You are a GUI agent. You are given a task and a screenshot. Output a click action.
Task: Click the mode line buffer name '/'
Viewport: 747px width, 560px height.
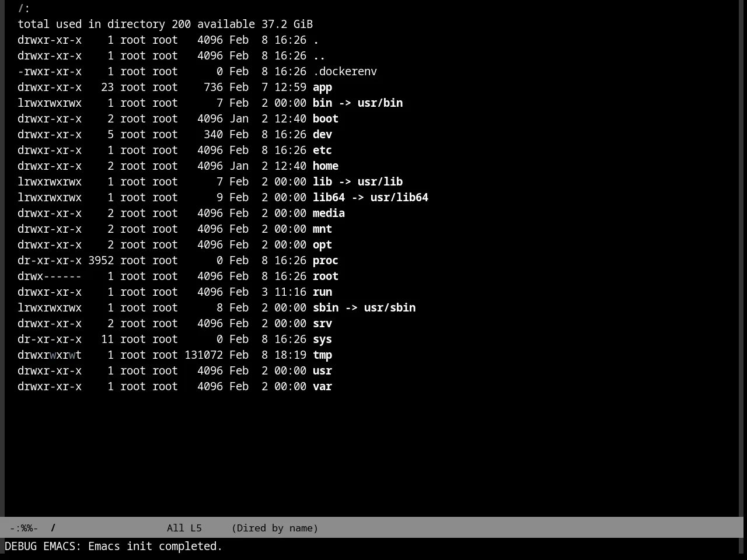pos(53,528)
